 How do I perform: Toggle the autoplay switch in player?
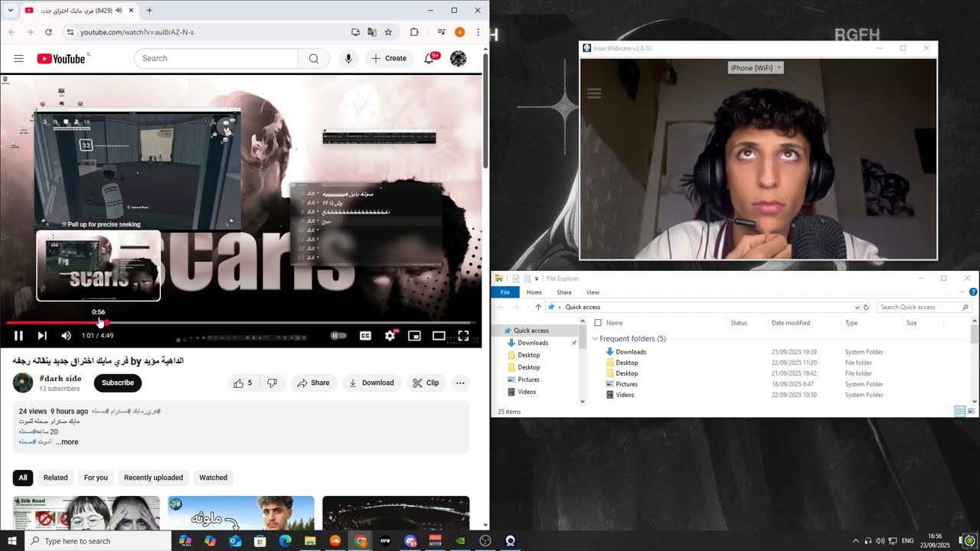338,335
